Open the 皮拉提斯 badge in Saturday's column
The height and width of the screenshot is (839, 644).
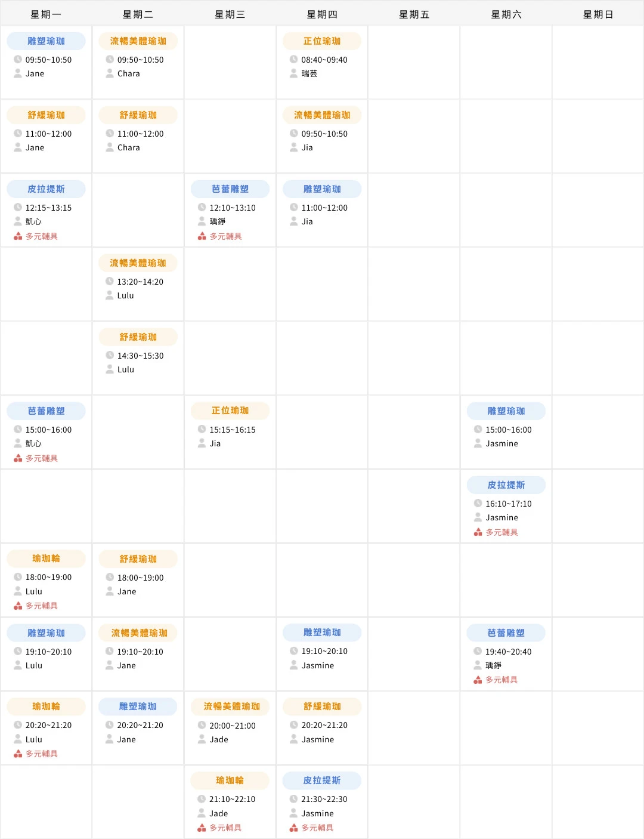pyautogui.click(x=506, y=485)
